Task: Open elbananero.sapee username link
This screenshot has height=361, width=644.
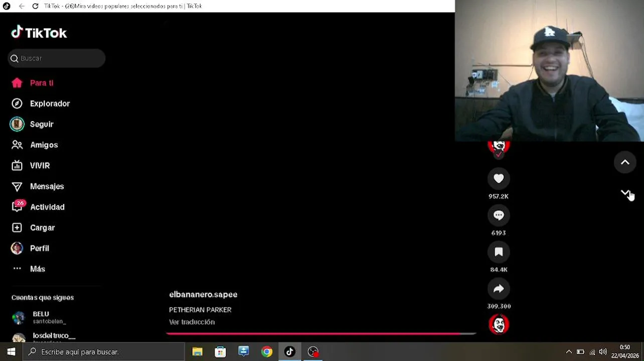Action: click(x=203, y=294)
